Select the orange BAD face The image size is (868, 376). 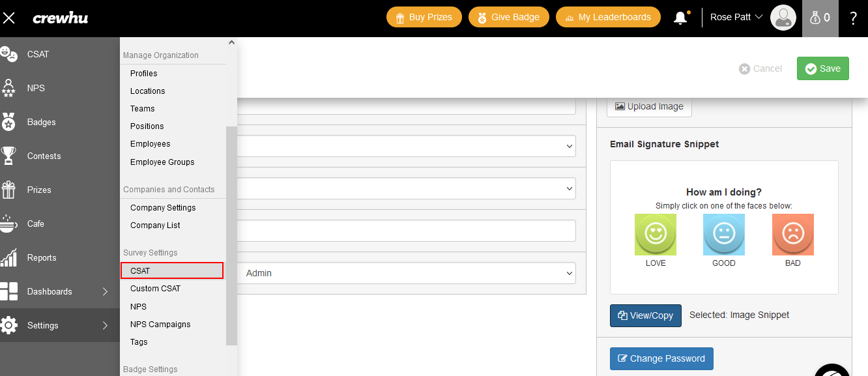coord(792,234)
